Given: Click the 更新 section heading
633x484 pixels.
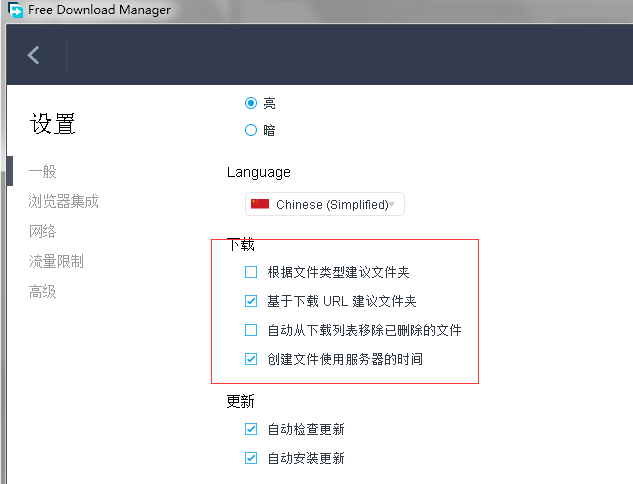Looking at the screenshot, I should (241, 401).
